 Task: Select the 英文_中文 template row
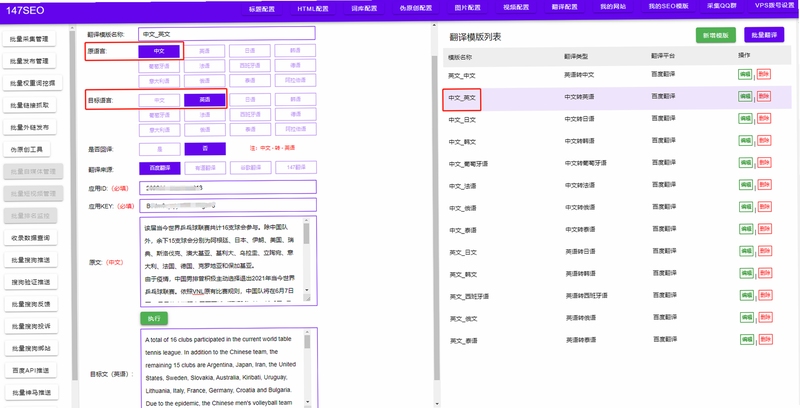[x=617, y=74]
